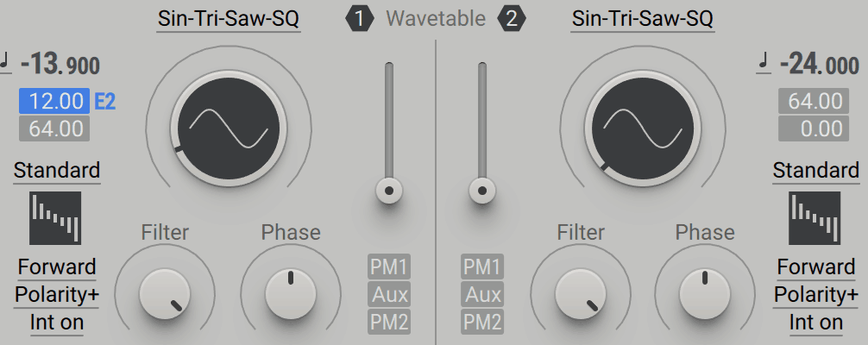Click the hexagon oscillator 1 icon

[x=359, y=19]
